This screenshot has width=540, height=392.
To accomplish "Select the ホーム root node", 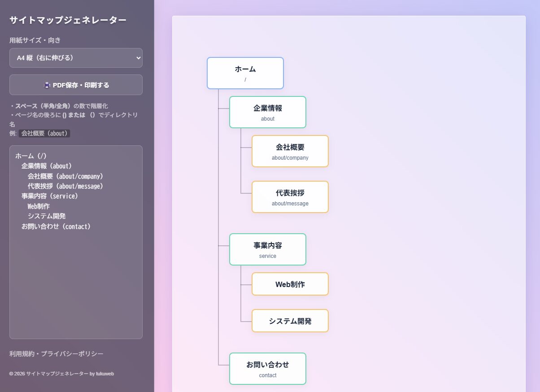I will click(x=245, y=73).
